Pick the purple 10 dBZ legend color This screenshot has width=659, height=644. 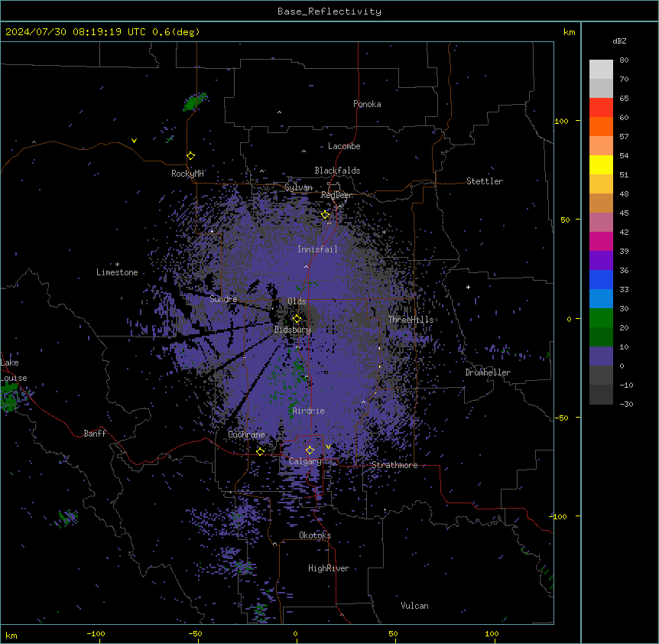click(601, 356)
